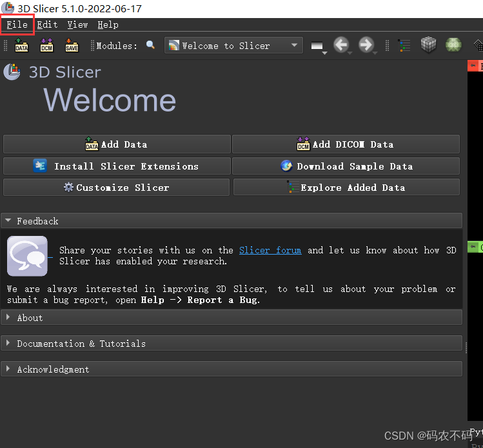This screenshot has height=448, width=483.
Task: Click the Load Data toolbar icon
Action: pos(21,46)
